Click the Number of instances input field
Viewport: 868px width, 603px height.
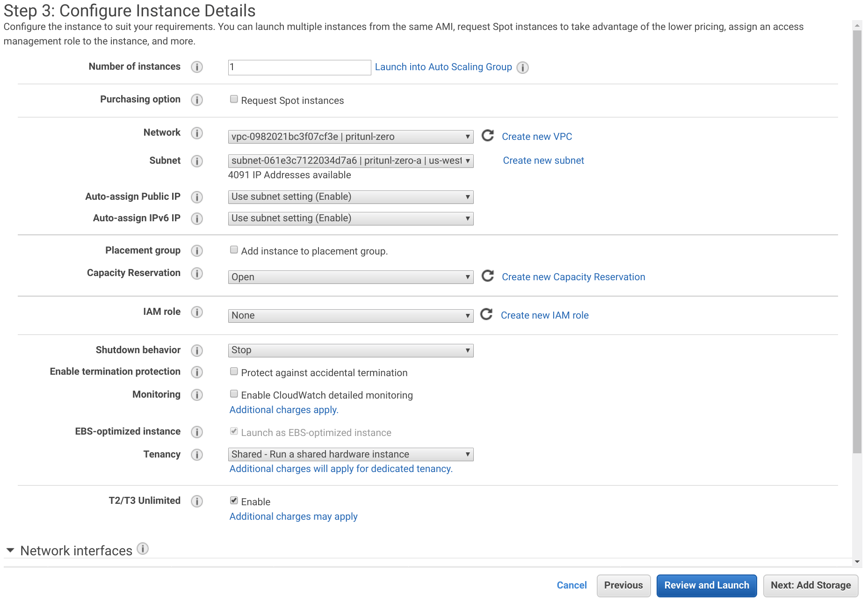click(299, 67)
